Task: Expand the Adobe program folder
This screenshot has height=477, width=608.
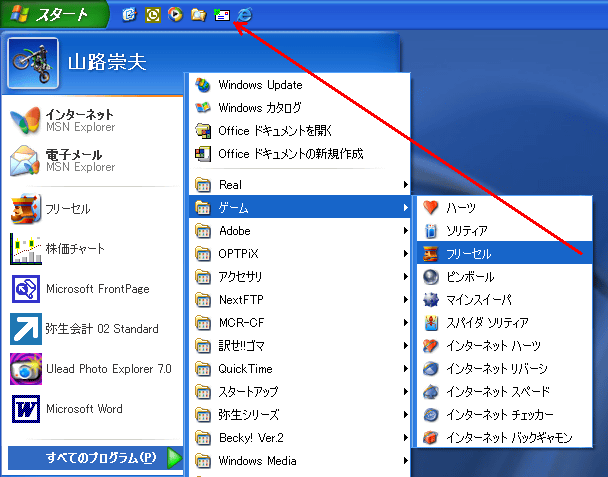Action: 299,231
